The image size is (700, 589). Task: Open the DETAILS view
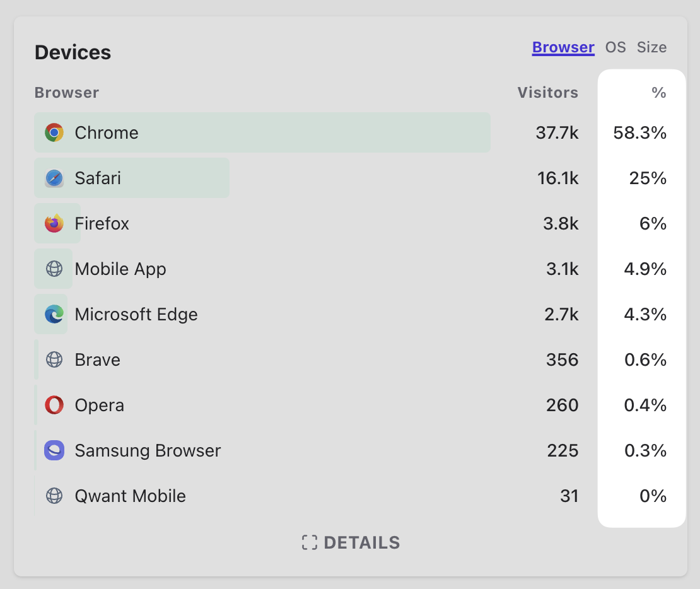point(361,542)
